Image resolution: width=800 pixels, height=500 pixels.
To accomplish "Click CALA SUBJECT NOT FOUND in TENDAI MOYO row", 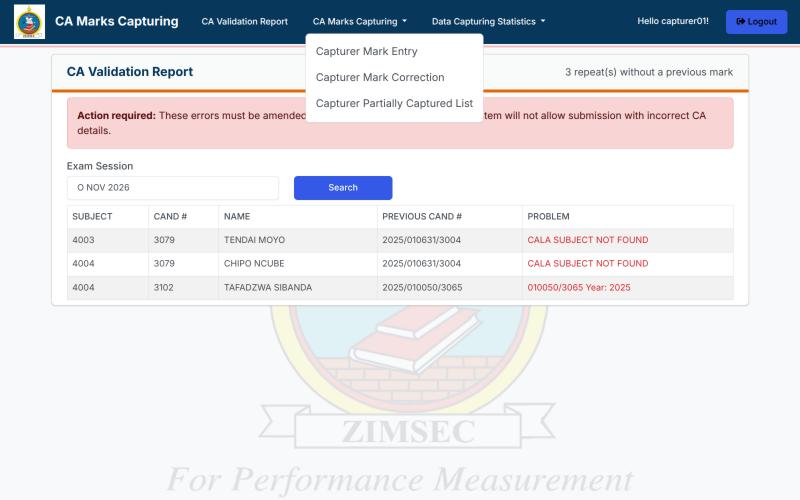I will tap(587, 240).
